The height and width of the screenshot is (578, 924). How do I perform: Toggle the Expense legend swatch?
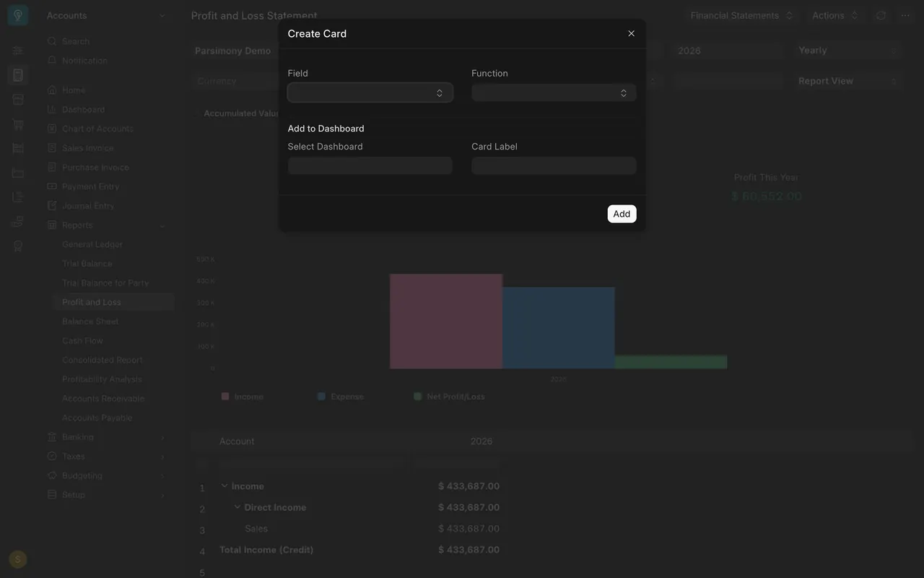321,397
